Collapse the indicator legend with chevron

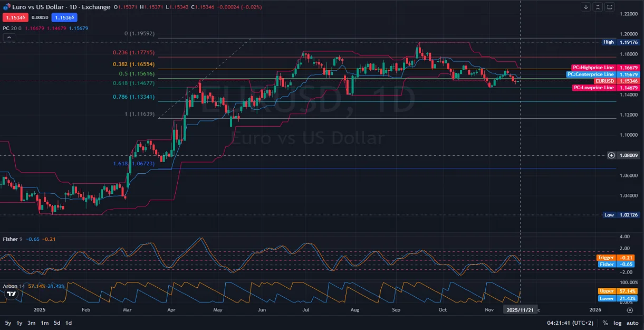[8, 37]
